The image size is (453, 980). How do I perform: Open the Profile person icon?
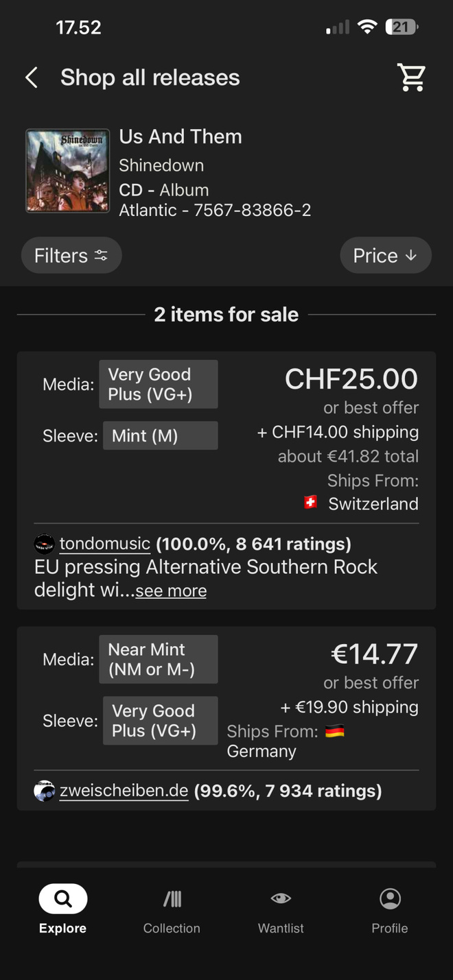[390, 898]
